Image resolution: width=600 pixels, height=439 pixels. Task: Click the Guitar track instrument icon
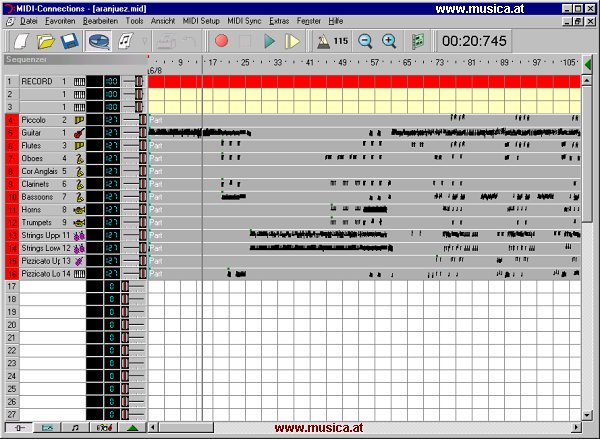79,133
